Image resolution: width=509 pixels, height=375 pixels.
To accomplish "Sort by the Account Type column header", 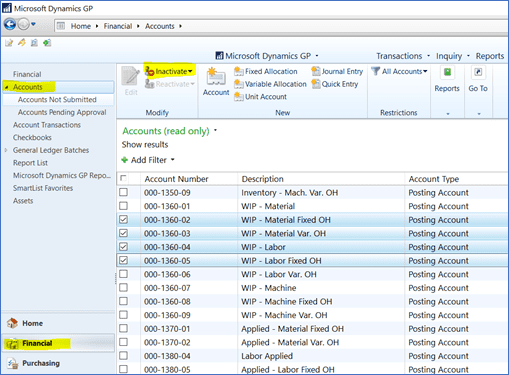I will [x=456, y=179].
